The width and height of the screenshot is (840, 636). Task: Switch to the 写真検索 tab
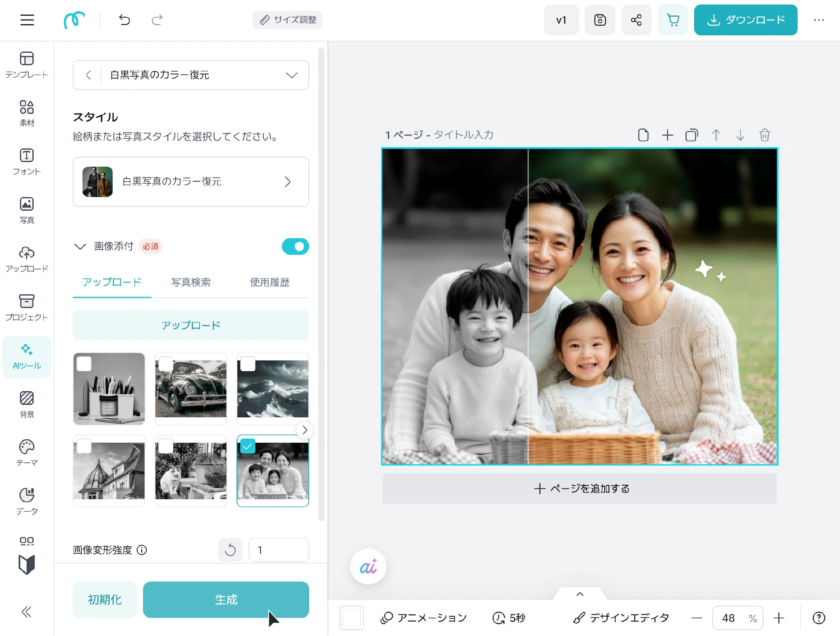(191, 282)
